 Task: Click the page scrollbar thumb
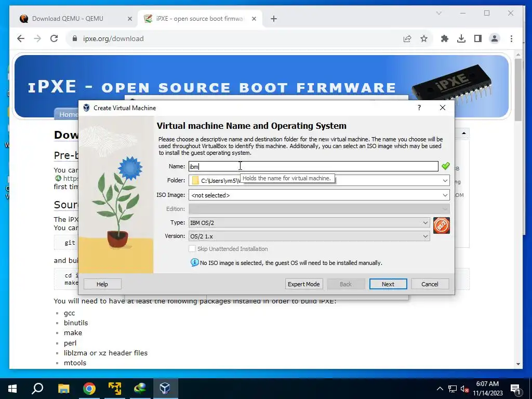(x=518, y=89)
